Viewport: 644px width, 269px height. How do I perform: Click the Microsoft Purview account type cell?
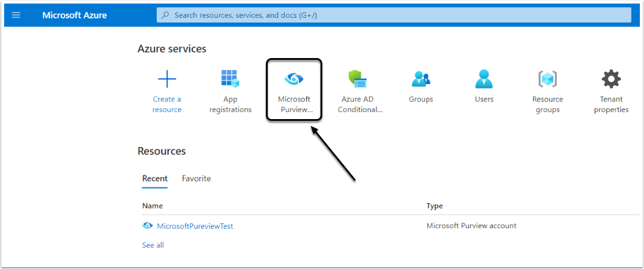coord(471,226)
